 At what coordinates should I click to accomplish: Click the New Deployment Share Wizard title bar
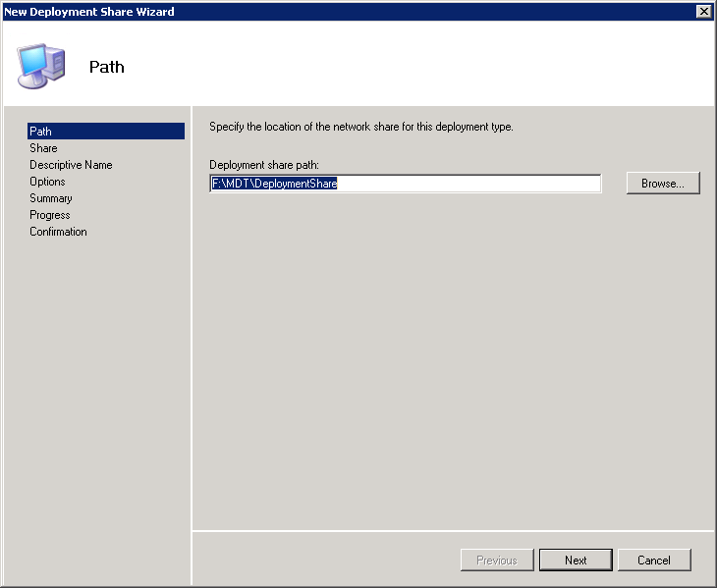[x=295, y=11]
